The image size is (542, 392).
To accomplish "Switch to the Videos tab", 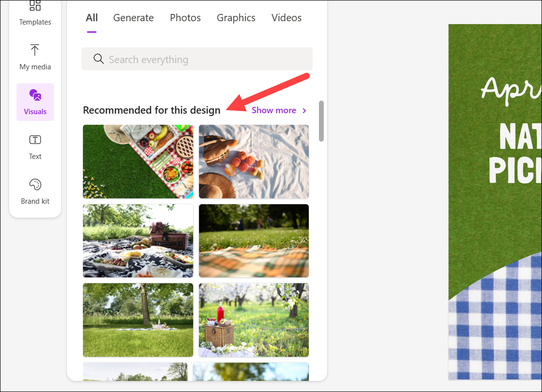I will click(287, 18).
